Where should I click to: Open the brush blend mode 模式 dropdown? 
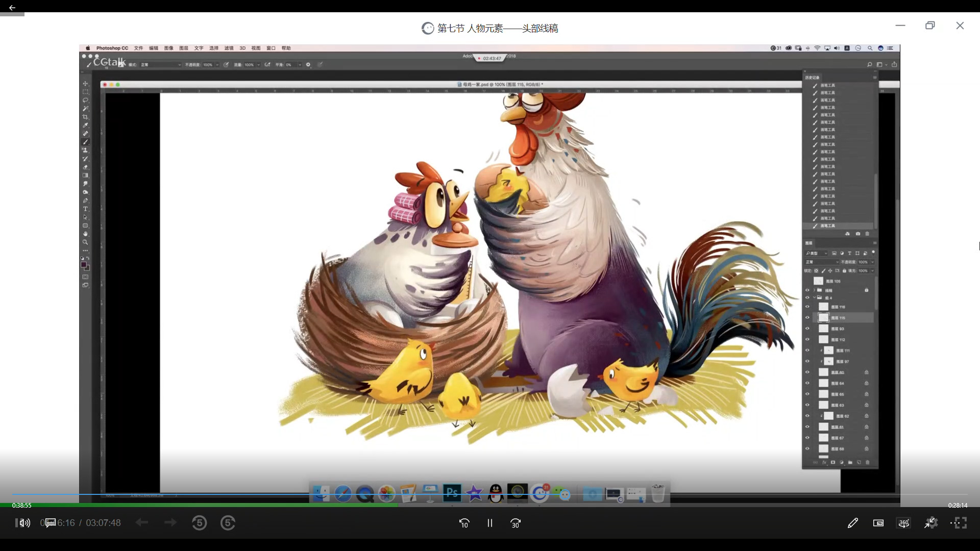(161, 65)
